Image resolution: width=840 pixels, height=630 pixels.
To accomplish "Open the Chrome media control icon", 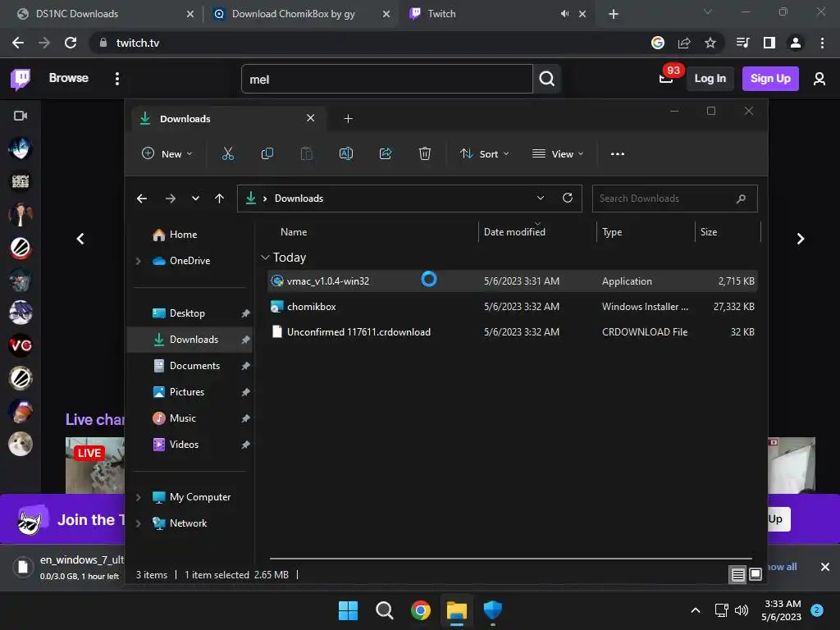I will pyautogui.click(x=742, y=43).
